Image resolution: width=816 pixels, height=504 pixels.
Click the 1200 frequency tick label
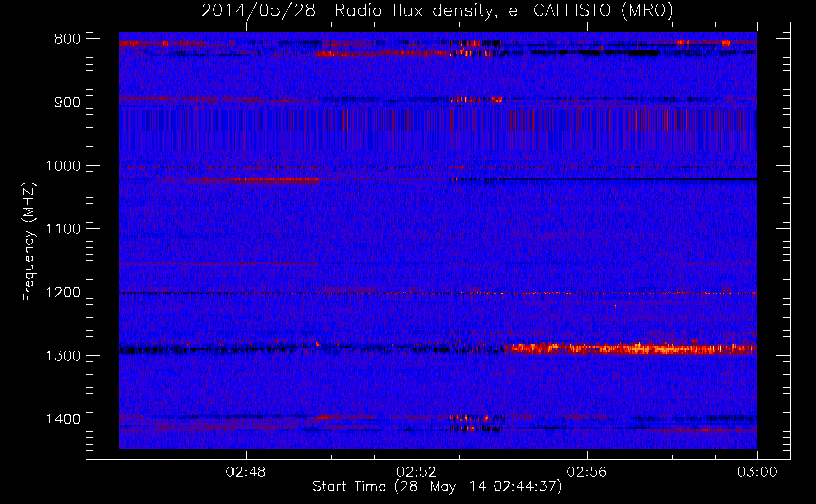click(x=63, y=293)
